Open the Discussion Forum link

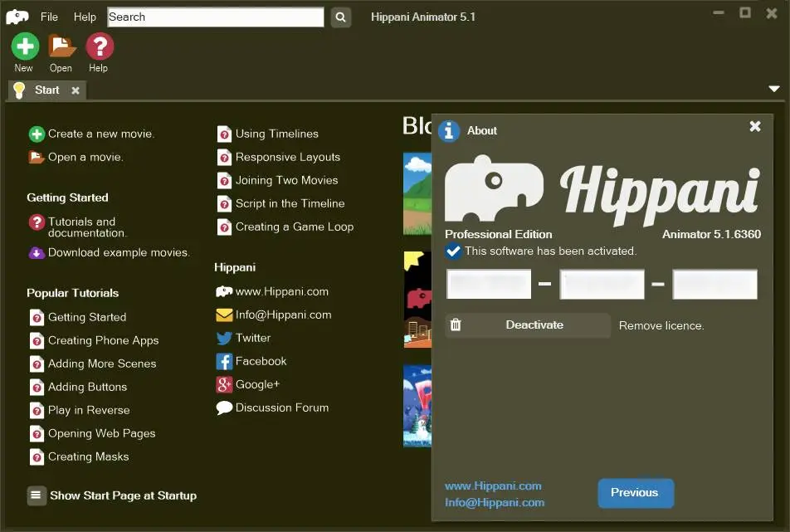(281, 408)
